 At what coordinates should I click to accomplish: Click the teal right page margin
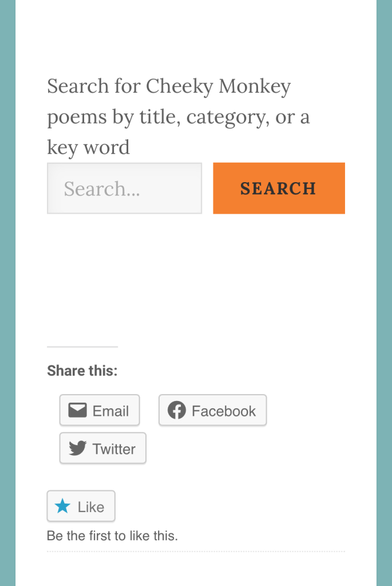click(384, 286)
